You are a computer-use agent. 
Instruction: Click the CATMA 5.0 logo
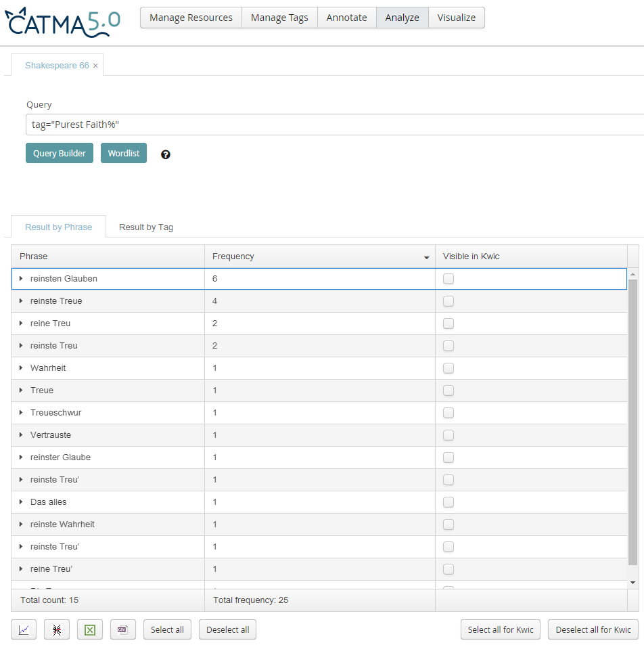click(x=63, y=22)
